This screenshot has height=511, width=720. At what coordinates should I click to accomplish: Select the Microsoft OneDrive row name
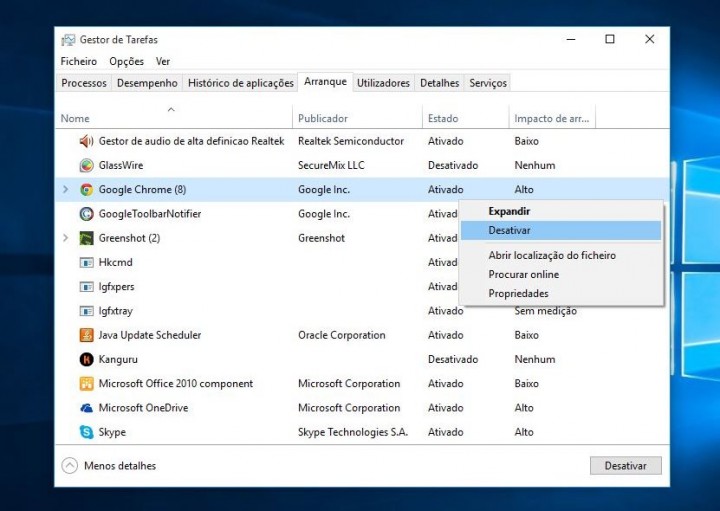[x=143, y=408]
